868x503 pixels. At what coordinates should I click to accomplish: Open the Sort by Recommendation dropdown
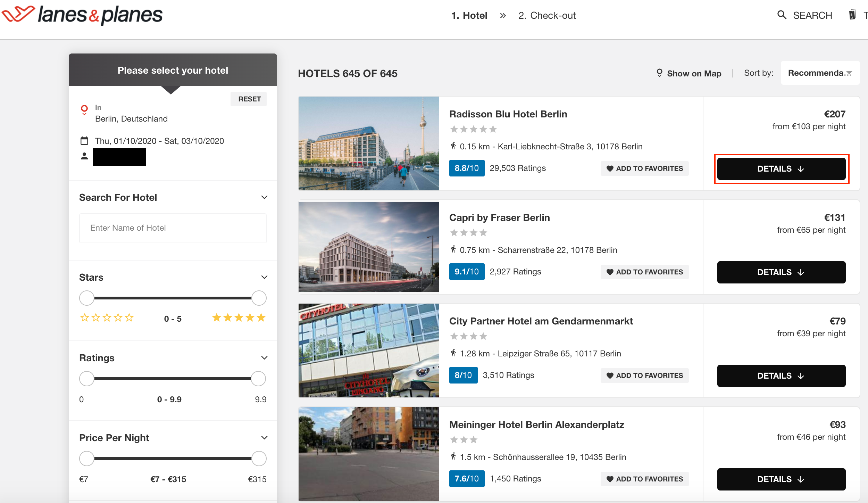820,73
